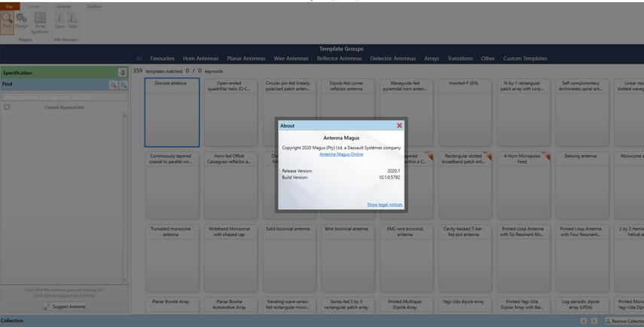Select the Favourites template group
This screenshot has width=644, height=327.
point(162,58)
